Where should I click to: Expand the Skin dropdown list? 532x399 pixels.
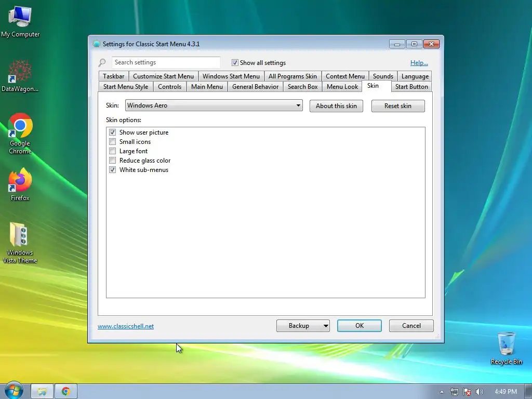pyautogui.click(x=214, y=105)
